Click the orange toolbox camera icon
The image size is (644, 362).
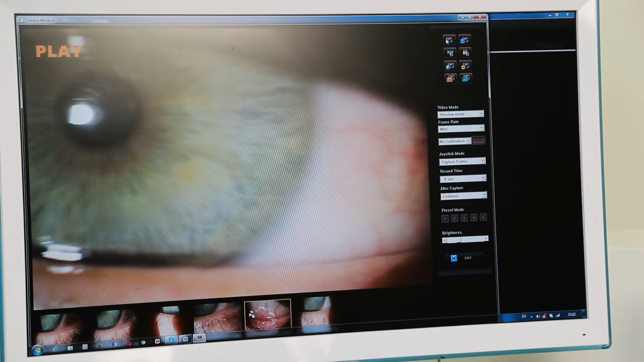tap(450, 78)
